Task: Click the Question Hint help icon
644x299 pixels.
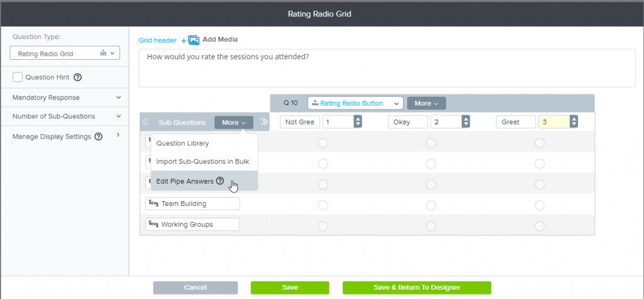Action: [x=78, y=77]
